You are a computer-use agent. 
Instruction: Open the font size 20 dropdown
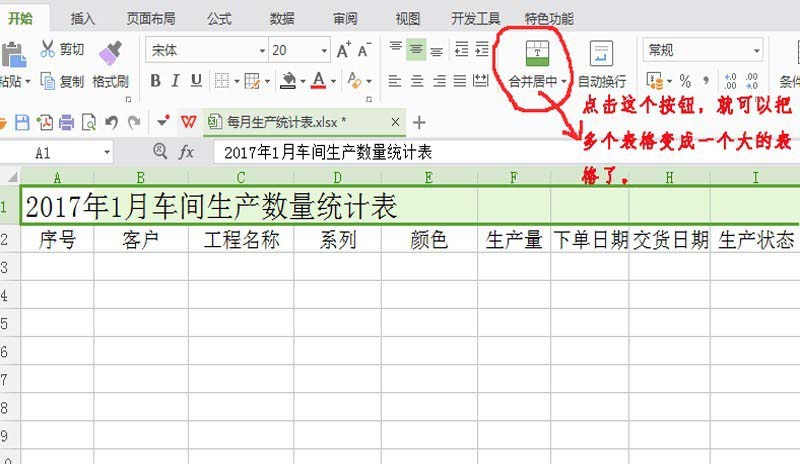324,51
